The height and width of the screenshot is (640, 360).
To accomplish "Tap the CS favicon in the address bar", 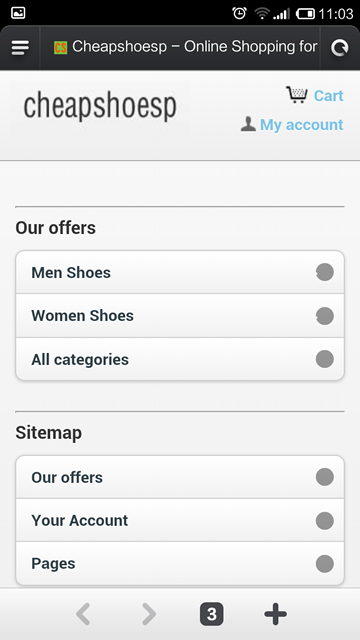I will pos(60,48).
